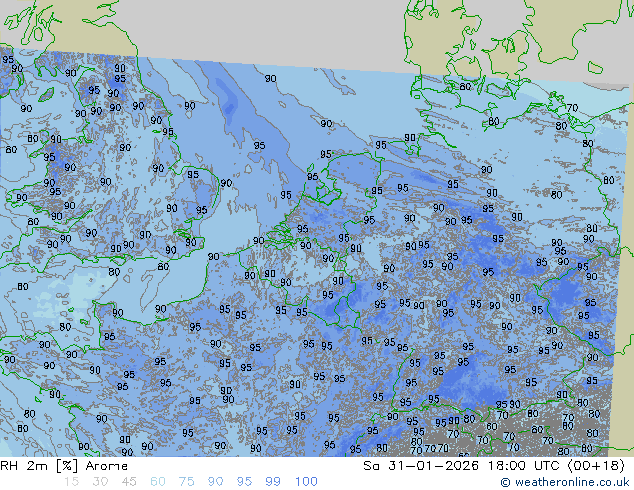The height and width of the screenshot is (490, 634).
Task: Click the legend value 100
Action: [306, 482]
